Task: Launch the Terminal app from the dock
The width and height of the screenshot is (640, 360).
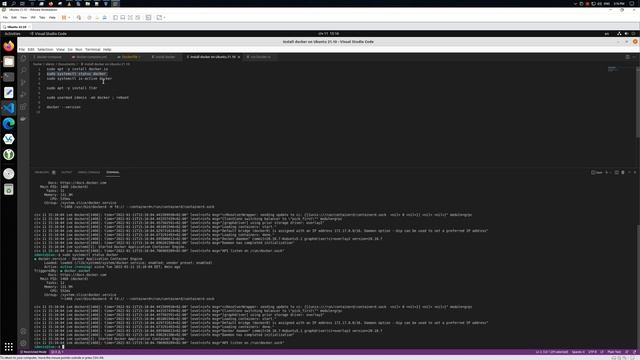Action: [x=9, y=77]
